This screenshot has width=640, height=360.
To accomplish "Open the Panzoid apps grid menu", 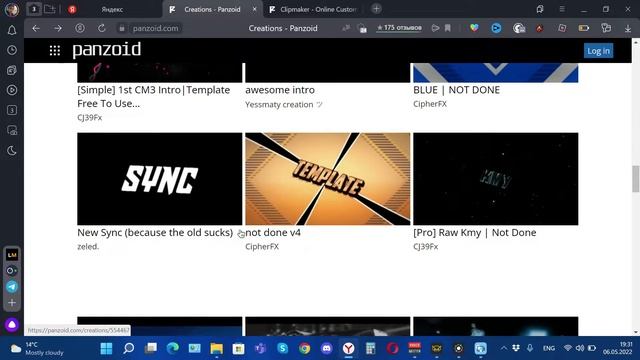I will coord(55,50).
